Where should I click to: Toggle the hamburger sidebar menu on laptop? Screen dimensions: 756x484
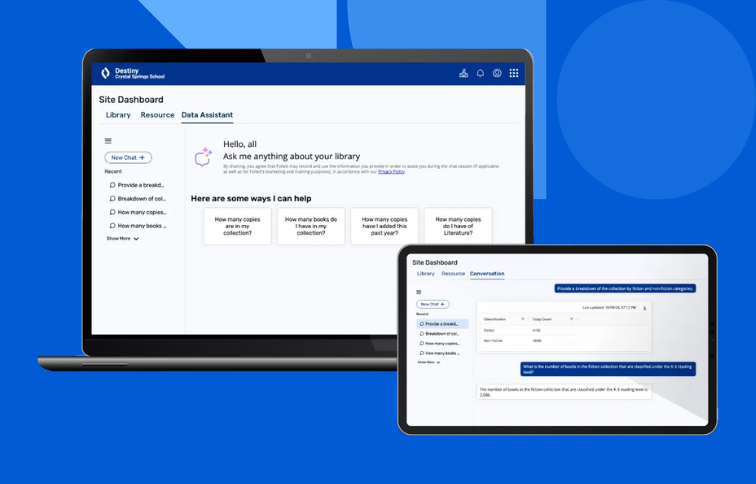click(x=108, y=141)
